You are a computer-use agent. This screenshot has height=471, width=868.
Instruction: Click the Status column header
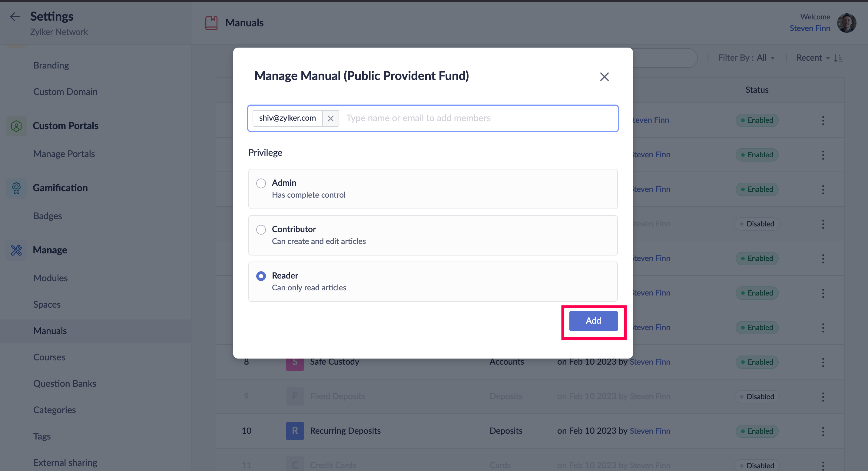[757, 90]
